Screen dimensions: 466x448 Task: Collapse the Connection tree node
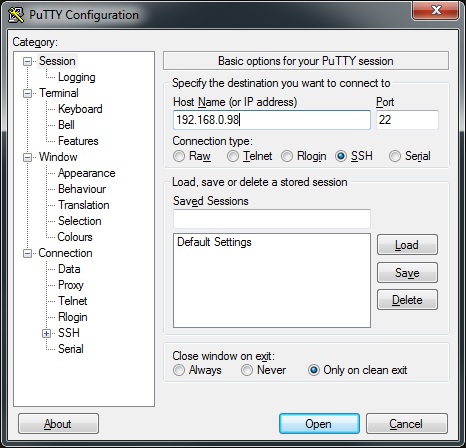coord(27,253)
